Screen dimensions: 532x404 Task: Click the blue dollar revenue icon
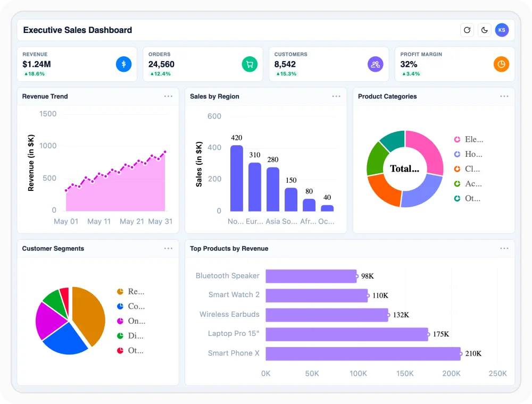tap(124, 64)
